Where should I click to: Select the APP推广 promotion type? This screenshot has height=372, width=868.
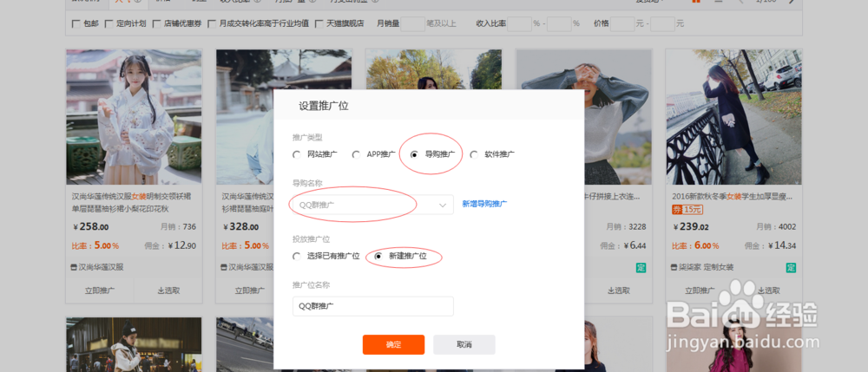point(356,154)
